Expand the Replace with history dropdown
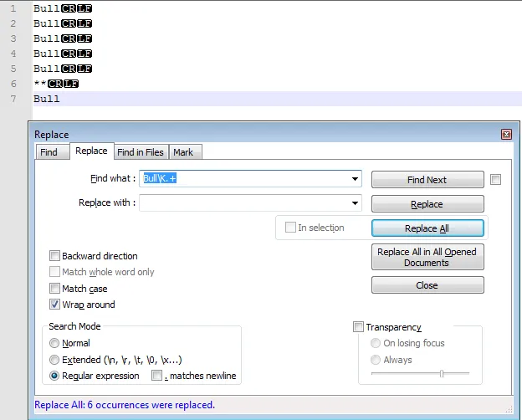This screenshot has width=522, height=420. tap(356, 203)
